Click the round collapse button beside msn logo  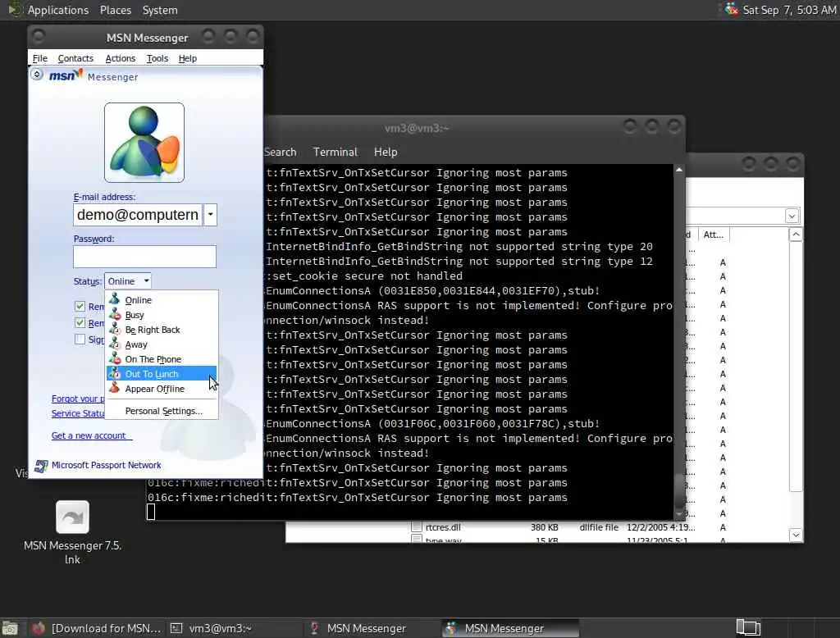pos(36,75)
